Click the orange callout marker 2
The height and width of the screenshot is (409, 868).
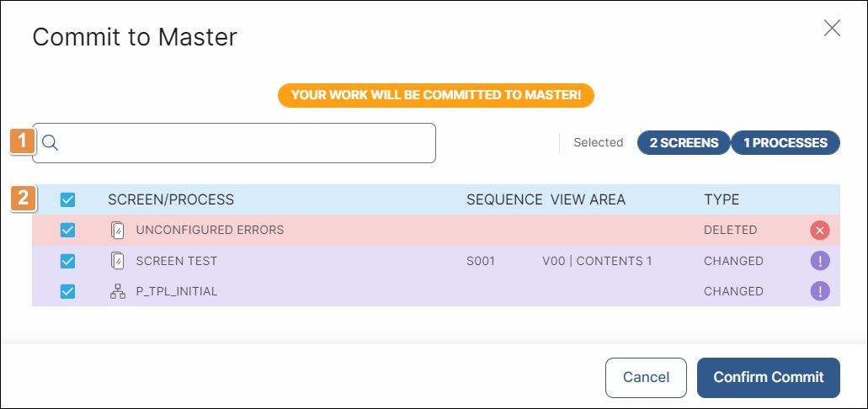coord(23,198)
